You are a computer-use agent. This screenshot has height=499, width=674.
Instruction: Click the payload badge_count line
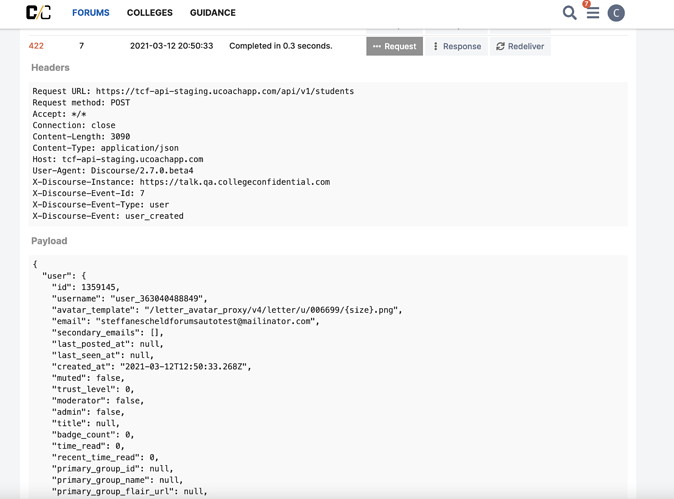(93, 435)
